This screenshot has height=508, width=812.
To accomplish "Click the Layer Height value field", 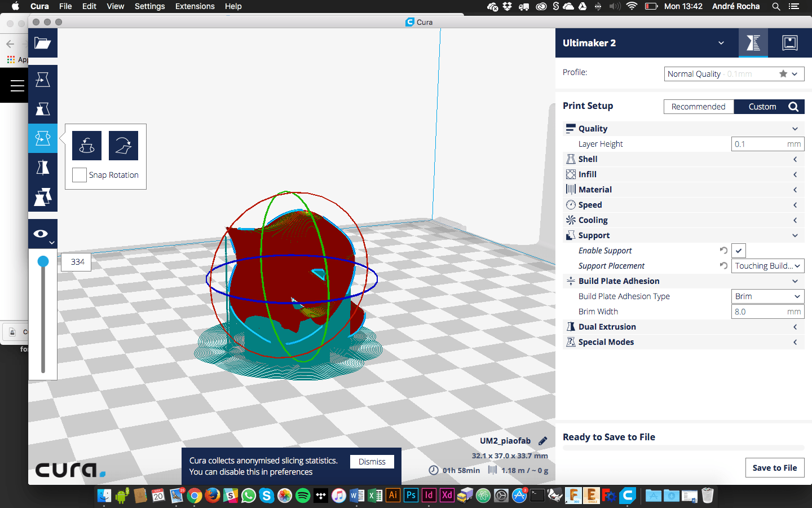I will tap(767, 144).
